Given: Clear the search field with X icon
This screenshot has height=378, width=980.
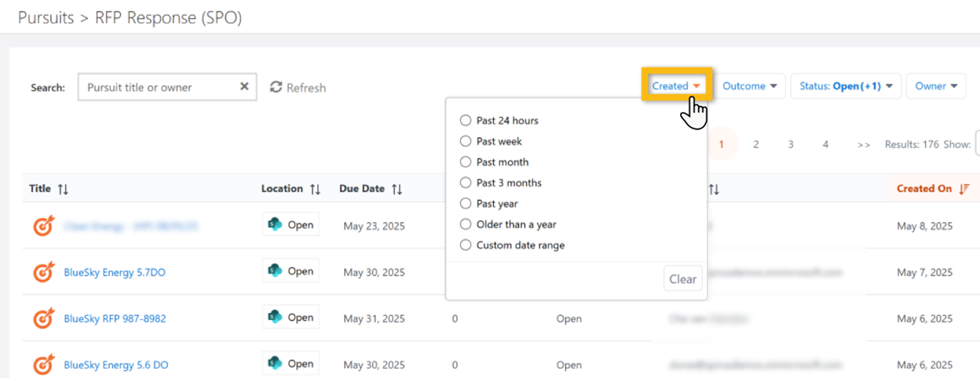Looking at the screenshot, I should tap(244, 87).
